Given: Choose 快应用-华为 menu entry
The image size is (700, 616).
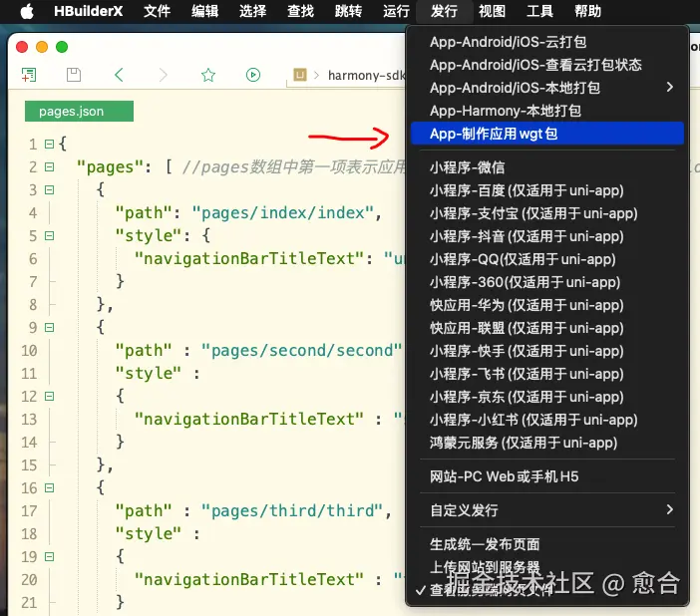Looking at the screenshot, I should tap(547, 305).
